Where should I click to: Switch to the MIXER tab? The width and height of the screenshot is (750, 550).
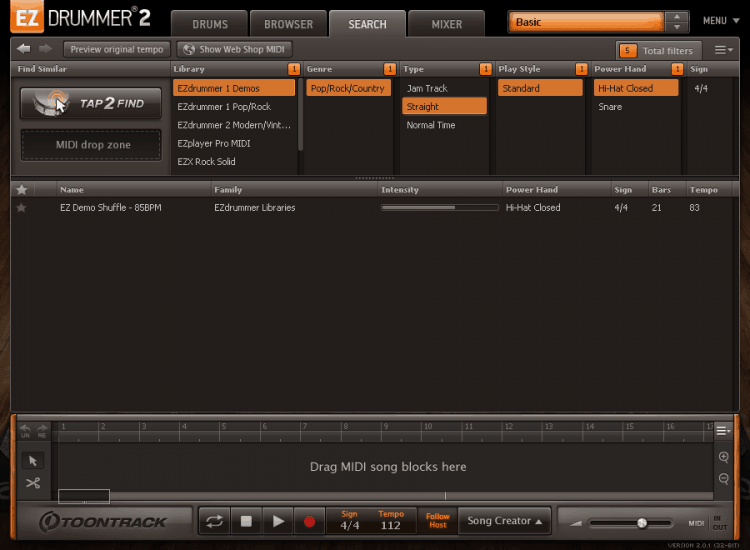(x=447, y=24)
